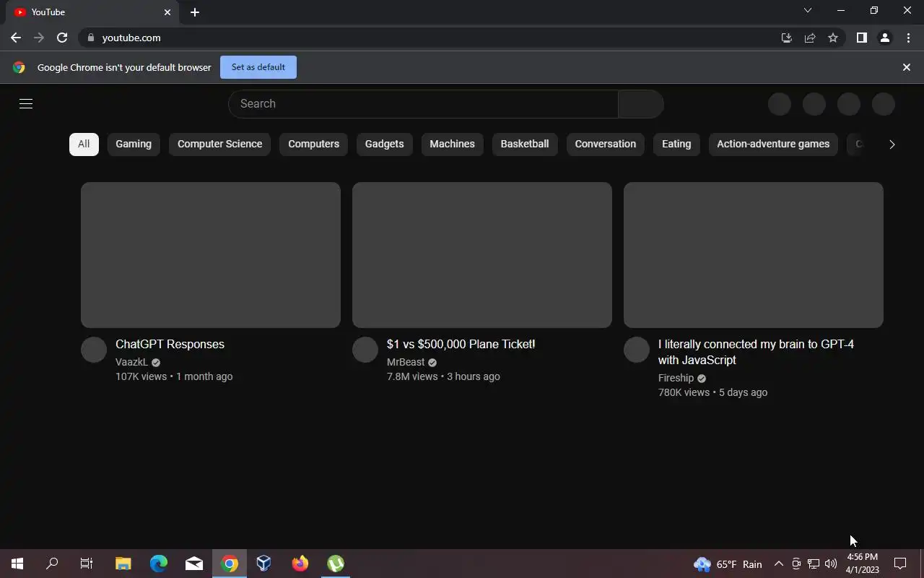Click the $1 vs $500,000 Plane Ticket! title

[461, 344]
